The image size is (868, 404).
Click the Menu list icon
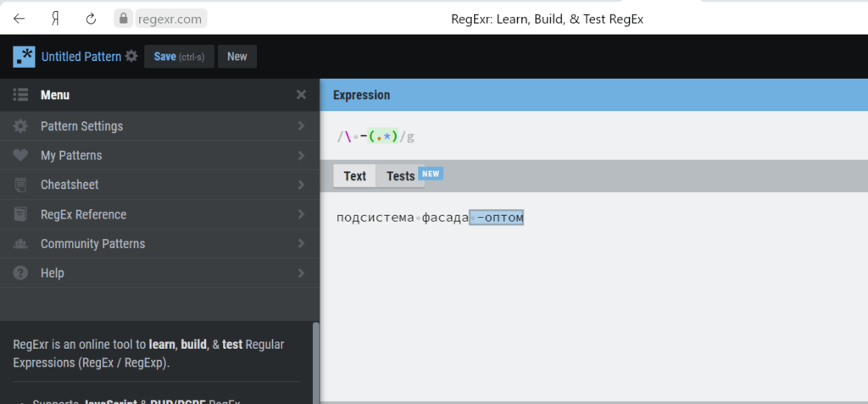pyautogui.click(x=21, y=95)
